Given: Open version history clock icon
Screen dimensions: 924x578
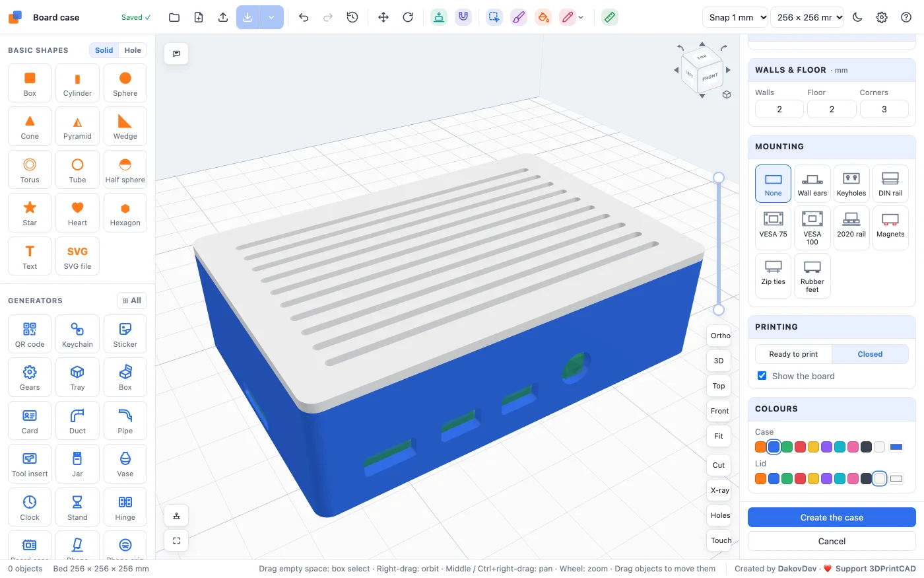Looking at the screenshot, I should coord(352,17).
